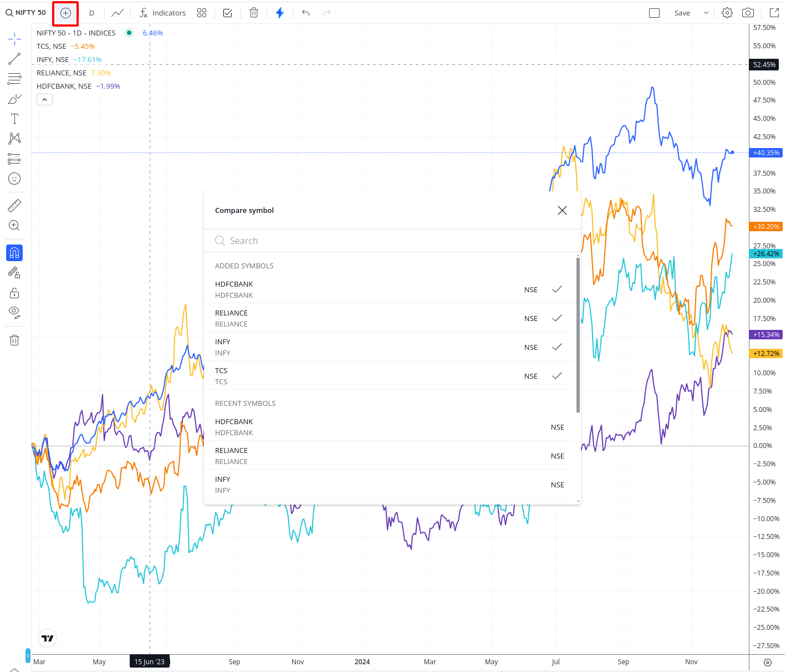The height and width of the screenshot is (672, 786).
Task: Click the Save button
Action: click(x=682, y=13)
